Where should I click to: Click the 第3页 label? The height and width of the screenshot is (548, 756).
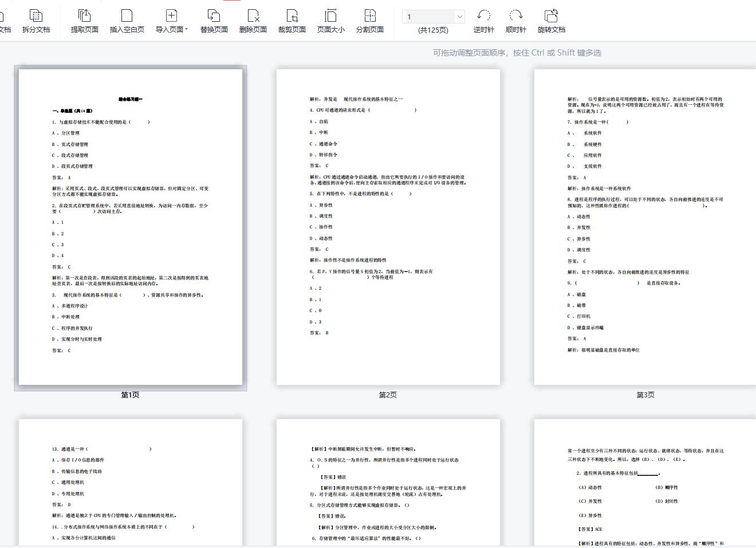[645, 395]
